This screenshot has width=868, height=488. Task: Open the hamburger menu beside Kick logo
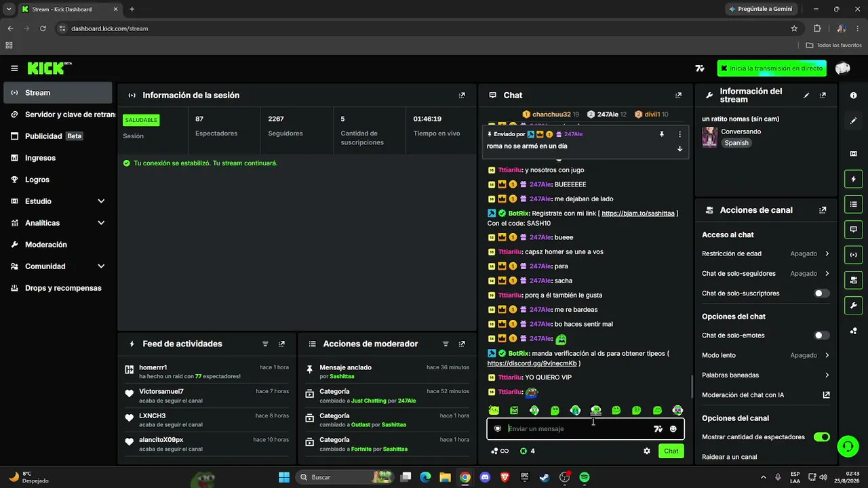(14, 68)
